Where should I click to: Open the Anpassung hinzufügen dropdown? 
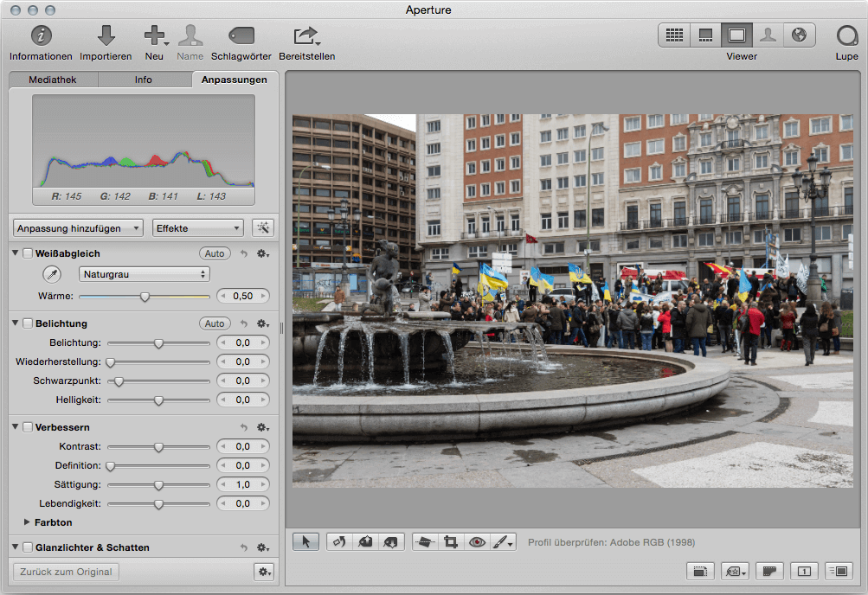pos(78,227)
